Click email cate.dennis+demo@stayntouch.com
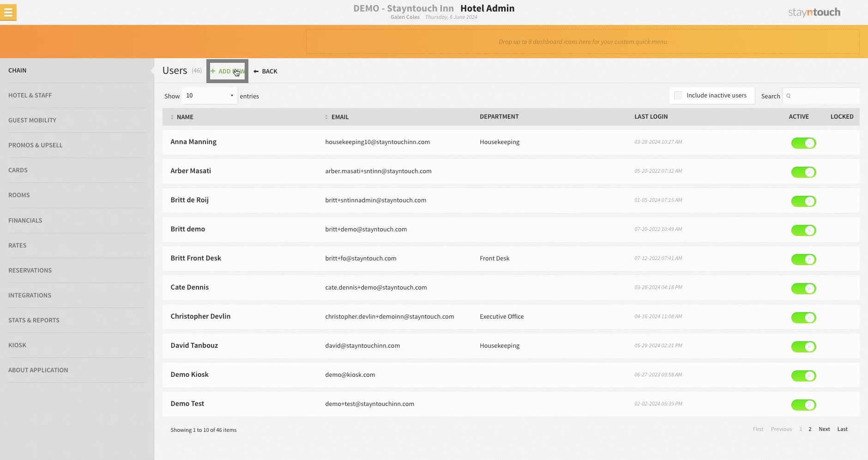The width and height of the screenshot is (868, 460). 376,288
